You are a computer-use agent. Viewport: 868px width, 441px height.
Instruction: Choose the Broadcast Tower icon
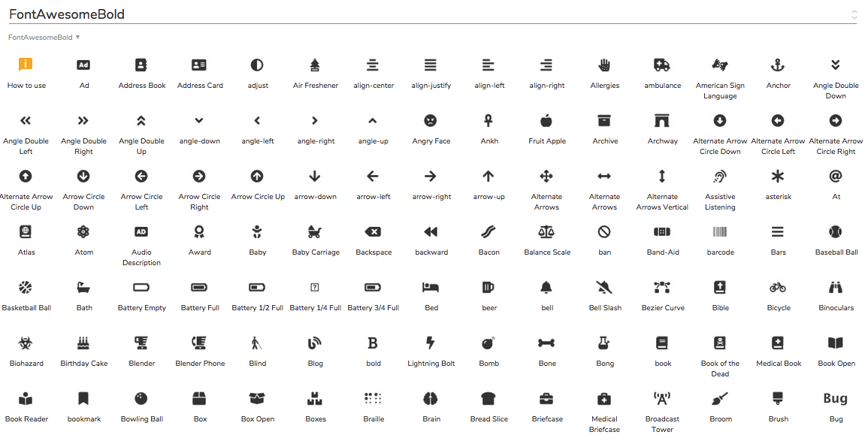[x=662, y=399]
